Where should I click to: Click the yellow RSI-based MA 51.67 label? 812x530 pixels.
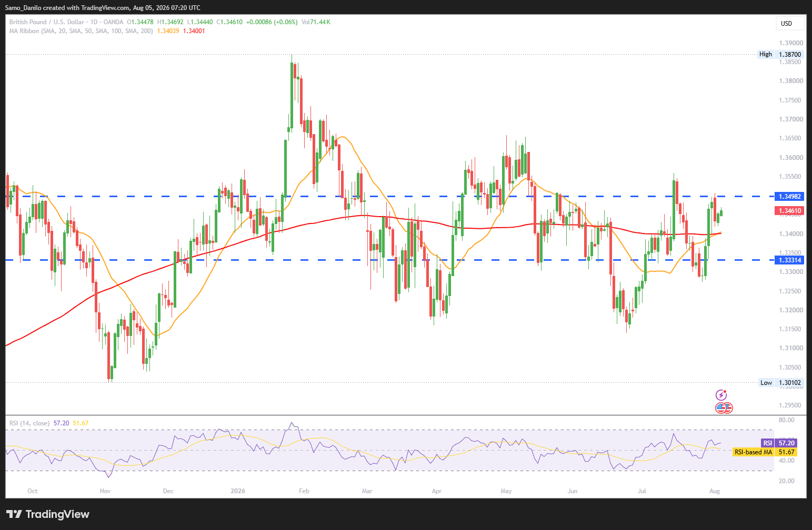point(765,452)
